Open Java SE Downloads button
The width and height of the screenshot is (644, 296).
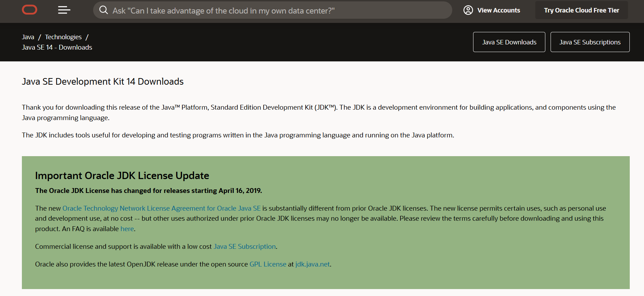tap(509, 42)
